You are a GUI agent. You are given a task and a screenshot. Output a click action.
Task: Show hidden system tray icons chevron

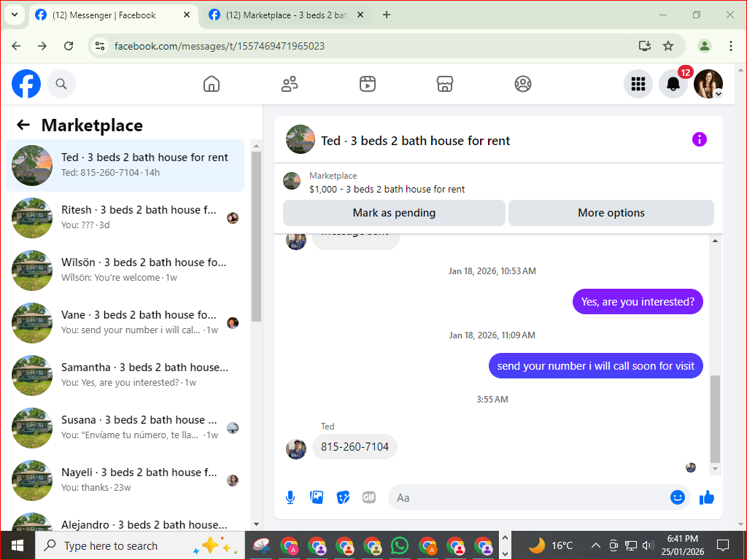point(595,545)
